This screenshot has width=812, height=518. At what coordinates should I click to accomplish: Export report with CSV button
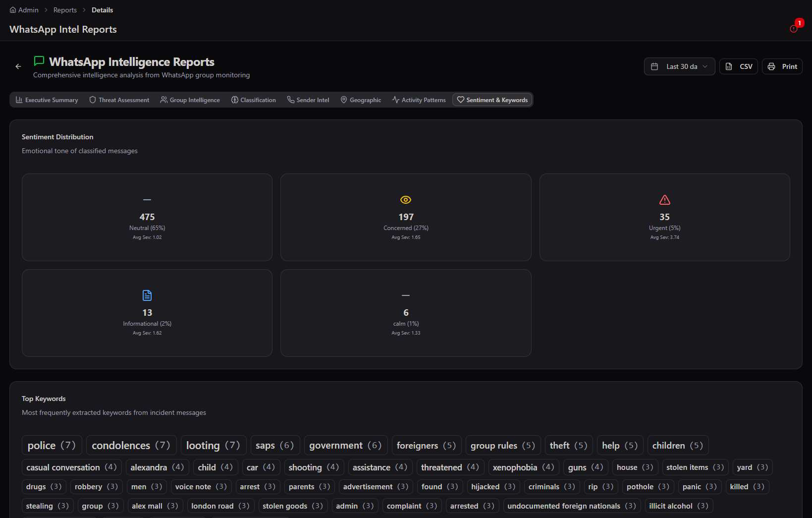[739, 66]
